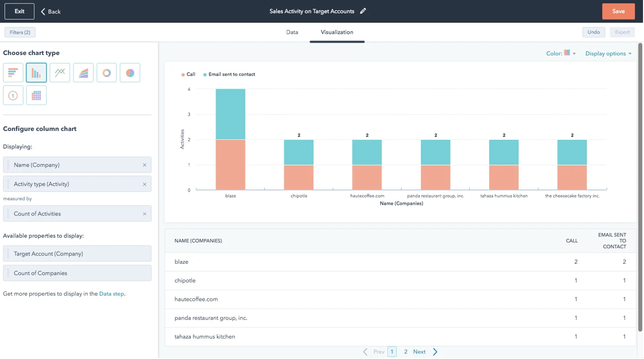This screenshot has height=359, width=644.
Task: Click blaze column's Email sent segment
Action: [230, 115]
